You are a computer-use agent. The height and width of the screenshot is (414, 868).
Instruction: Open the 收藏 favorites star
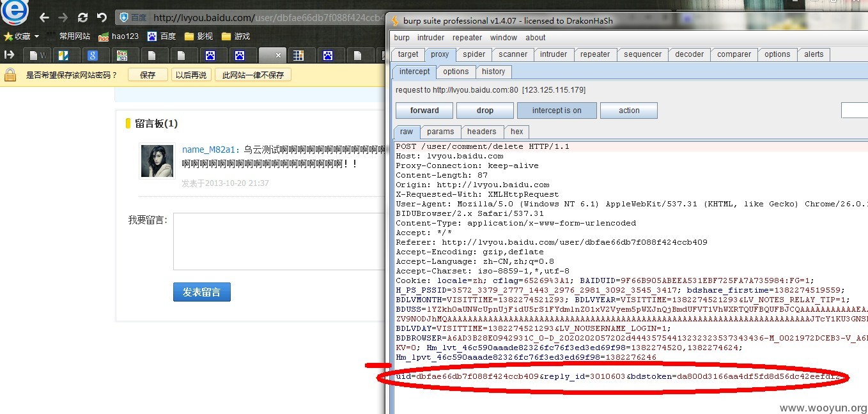coord(8,36)
